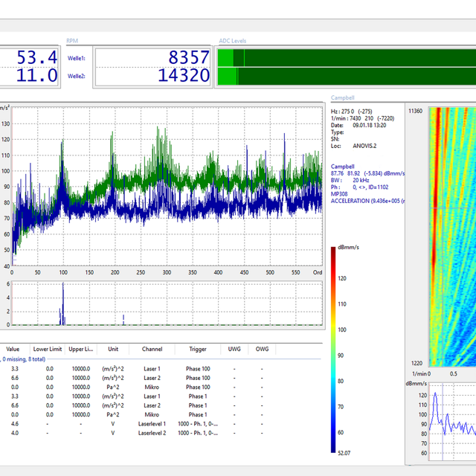Select the 1/min : 7430 210 (-7220) line
The width and height of the screenshot is (476, 476).
pyautogui.click(x=362, y=118)
